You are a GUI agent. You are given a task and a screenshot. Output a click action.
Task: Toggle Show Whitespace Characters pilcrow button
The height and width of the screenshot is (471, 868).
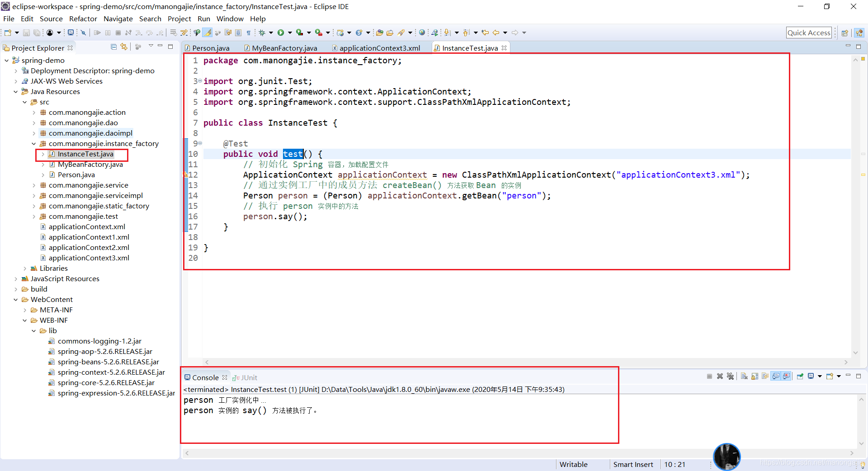[249, 33]
